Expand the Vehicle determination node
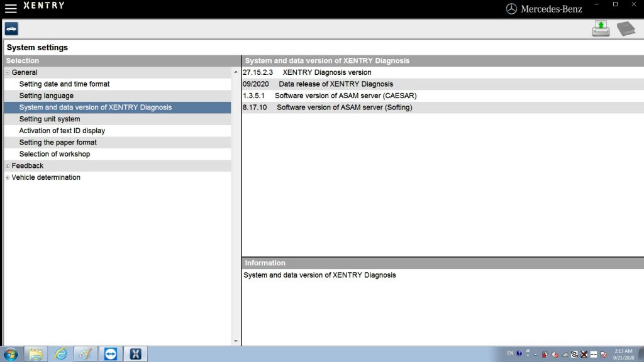Viewport: 644px width, 362px height. coord(8,178)
